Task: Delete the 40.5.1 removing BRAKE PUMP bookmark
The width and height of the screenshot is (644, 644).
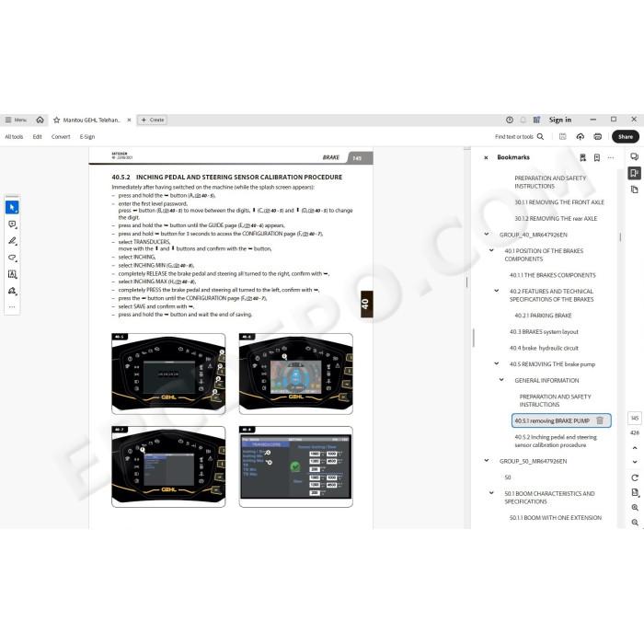Action: pyautogui.click(x=600, y=420)
